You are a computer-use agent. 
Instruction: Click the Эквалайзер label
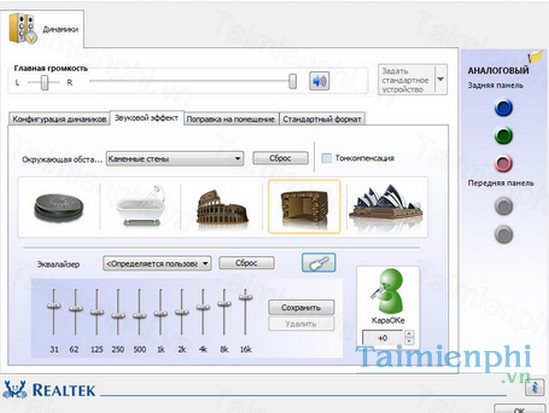[58, 264]
